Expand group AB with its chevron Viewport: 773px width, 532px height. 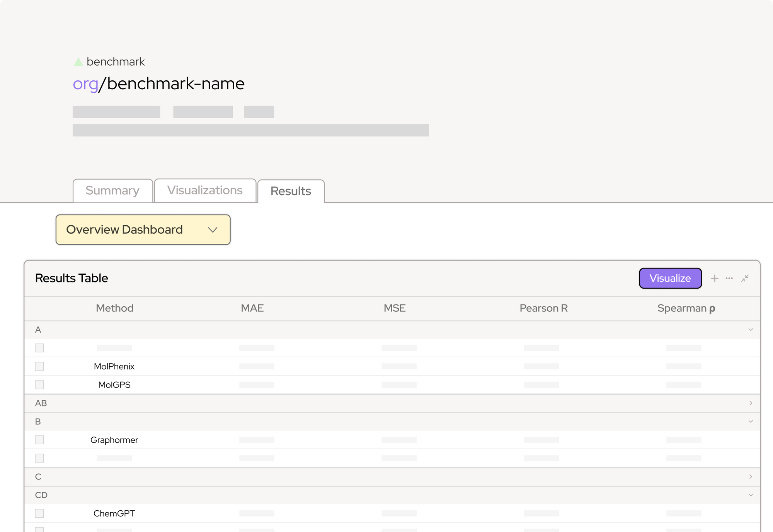tap(751, 403)
